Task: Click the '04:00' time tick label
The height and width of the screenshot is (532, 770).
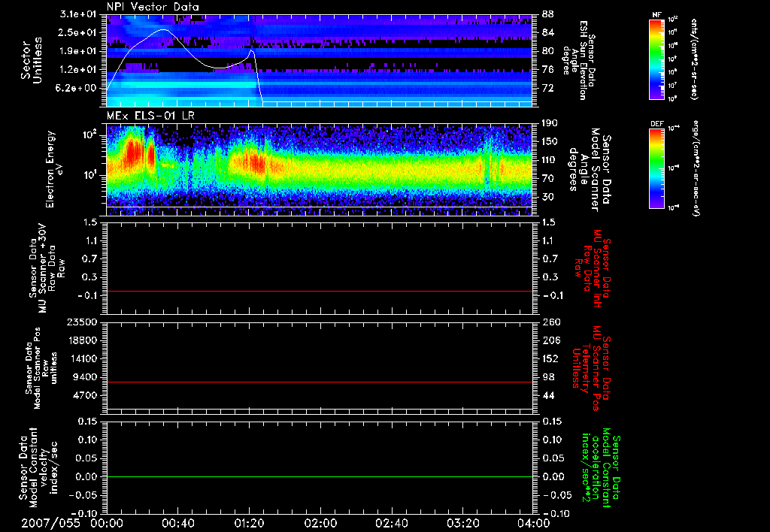Action: [533, 523]
